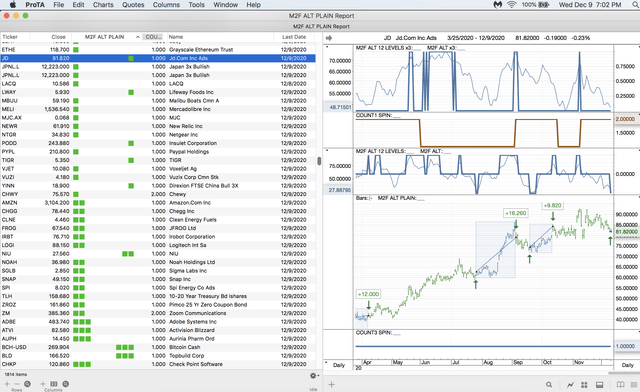Remove a row with the Rows minus icon
640x392 pixels.
pyautogui.click(x=17, y=384)
